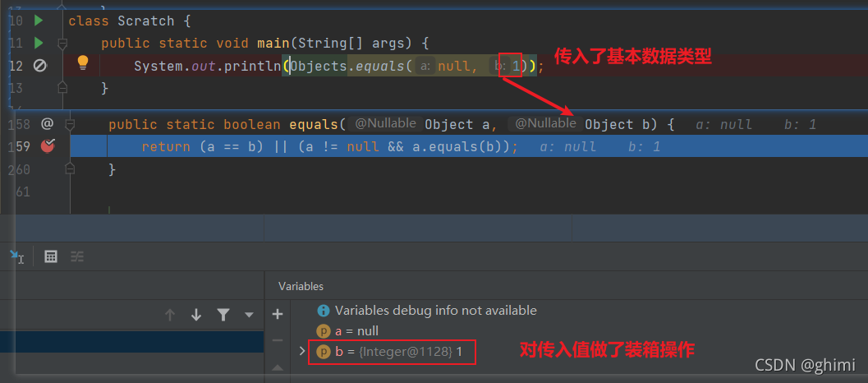Collapse the equals method fold marker on line 158

(69, 124)
